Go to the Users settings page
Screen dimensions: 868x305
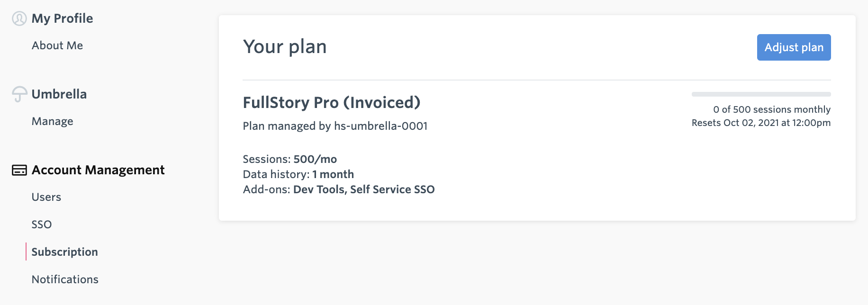pos(46,197)
